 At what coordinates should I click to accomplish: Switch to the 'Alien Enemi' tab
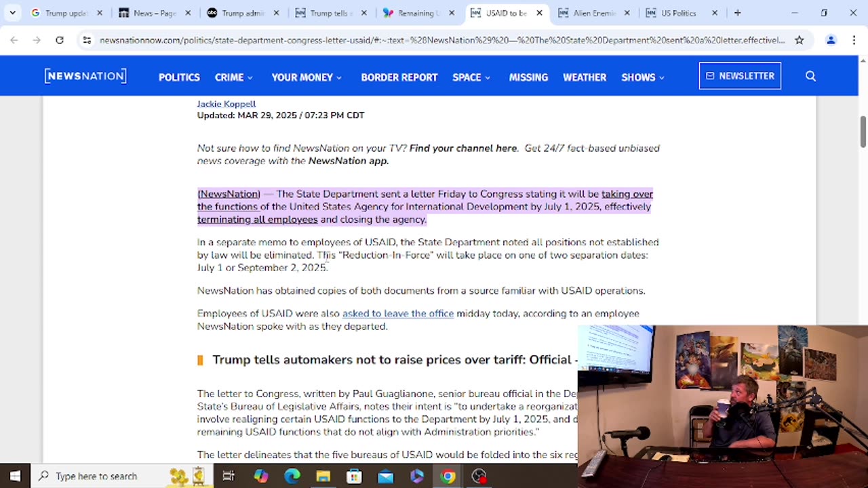[x=594, y=13]
